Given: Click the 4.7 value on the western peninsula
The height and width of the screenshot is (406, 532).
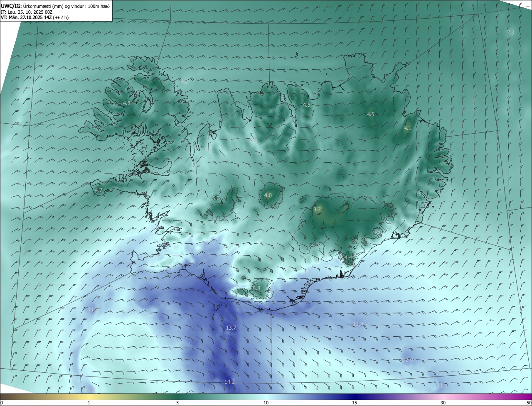Looking at the screenshot, I should (x=99, y=190).
